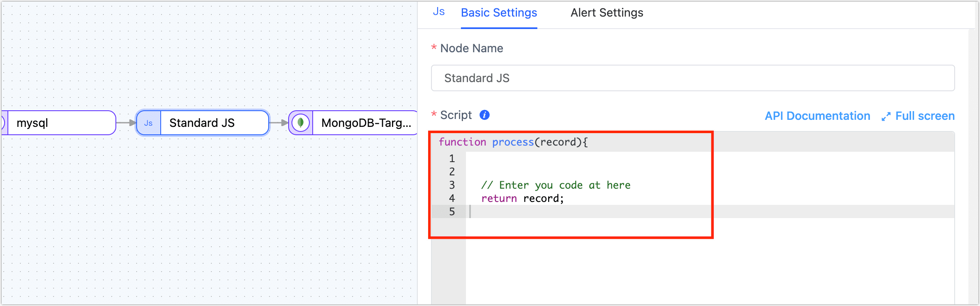Click the info icon beside Script label

pyautogui.click(x=484, y=115)
